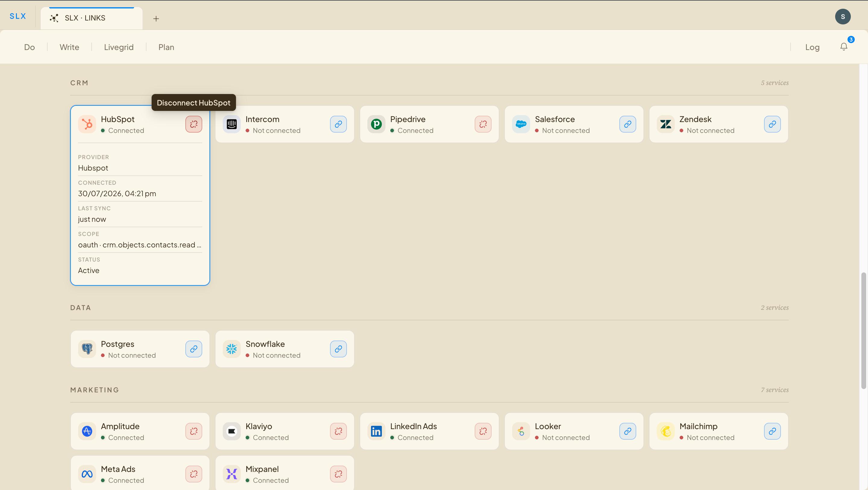The image size is (868, 490).
Task: Select the SLX · LINKS tab
Action: pyautogui.click(x=92, y=18)
